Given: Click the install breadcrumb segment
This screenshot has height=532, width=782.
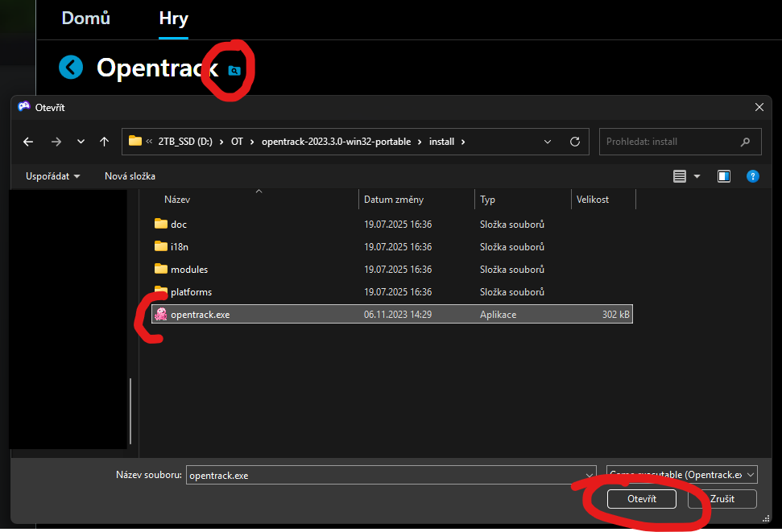Looking at the screenshot, I should (x=441, y=142).
